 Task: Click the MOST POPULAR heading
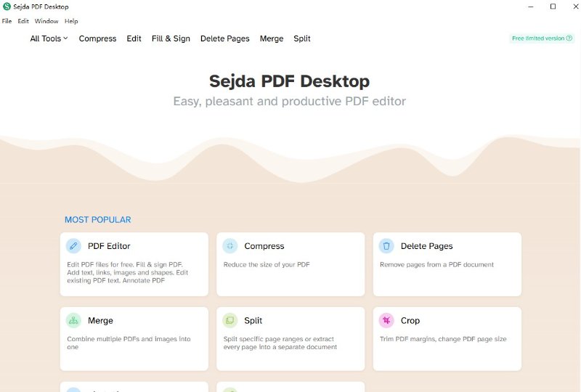[98, 220]
